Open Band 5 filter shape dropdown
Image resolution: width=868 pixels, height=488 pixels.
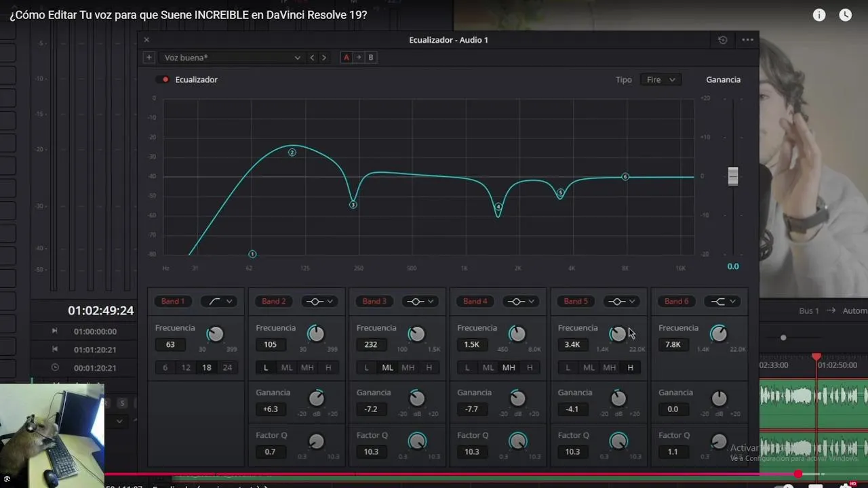621,301
